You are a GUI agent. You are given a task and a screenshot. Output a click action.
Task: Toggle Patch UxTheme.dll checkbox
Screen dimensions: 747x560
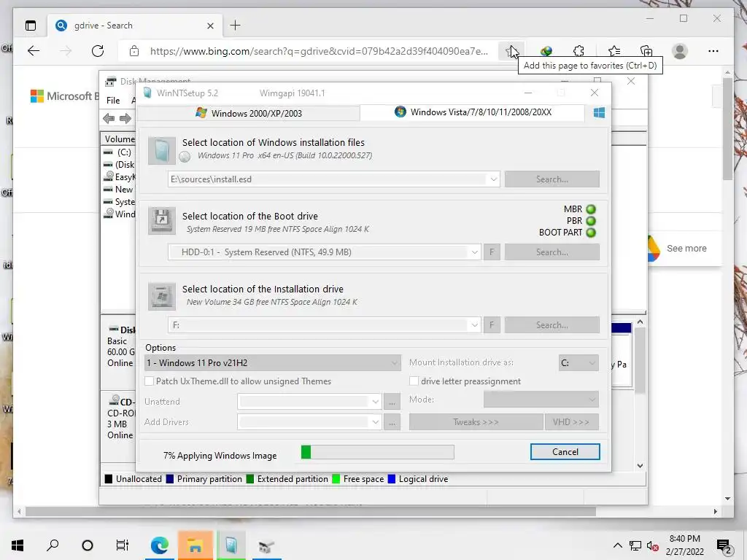149,381
